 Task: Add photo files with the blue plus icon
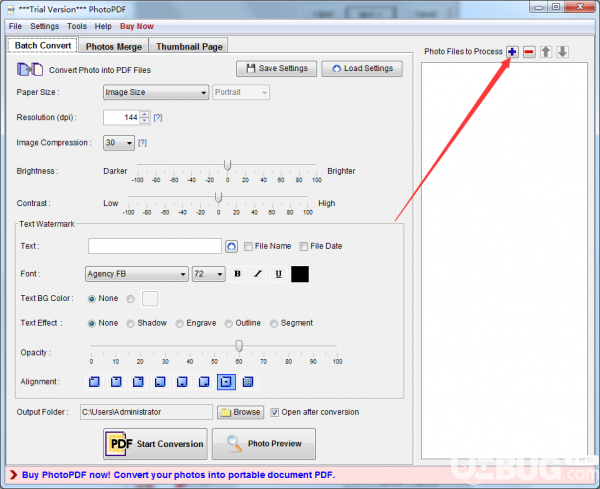tap(512, 52)
